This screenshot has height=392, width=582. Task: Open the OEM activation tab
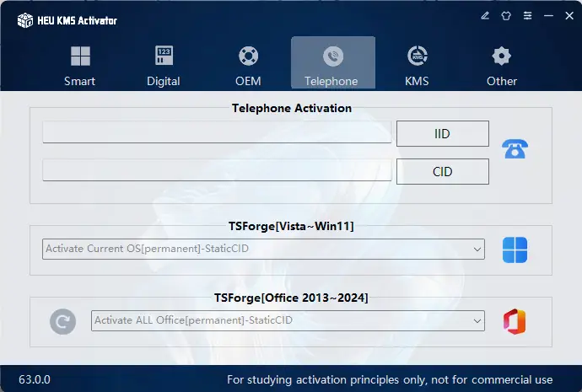(248, 66)
